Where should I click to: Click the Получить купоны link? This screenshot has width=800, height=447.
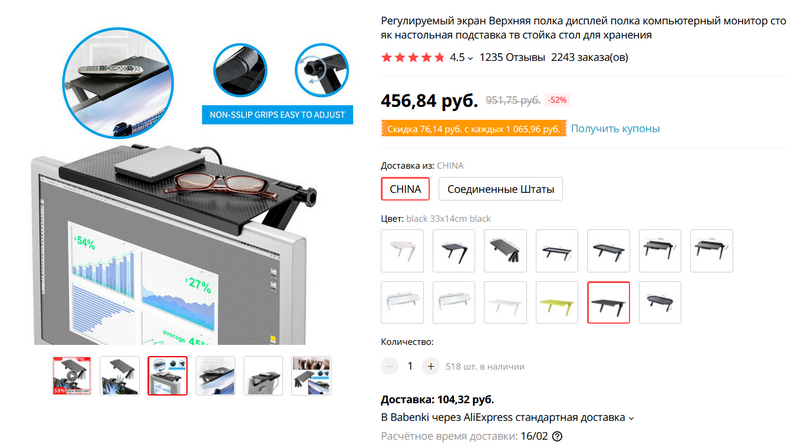coord(615,129)
